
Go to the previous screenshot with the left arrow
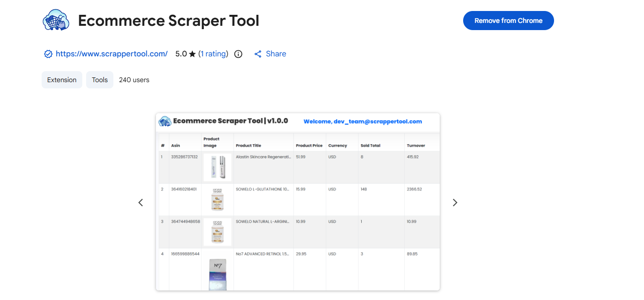(x=141, y=203)
